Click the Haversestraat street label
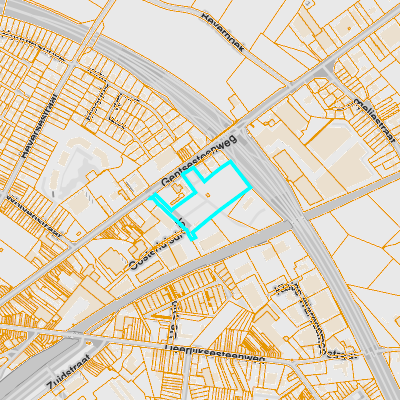 pos(39,126)
